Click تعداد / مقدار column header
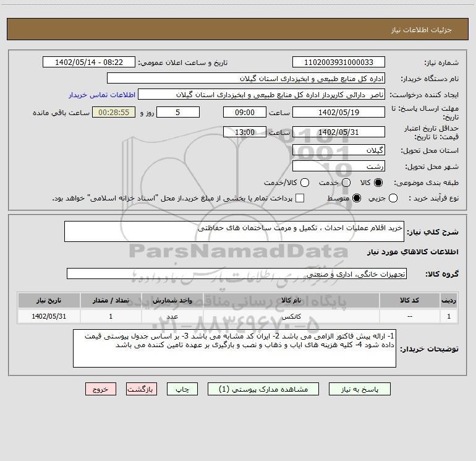Image resolution: width=476 pixels, height=461 pixels. coord(111,300)
